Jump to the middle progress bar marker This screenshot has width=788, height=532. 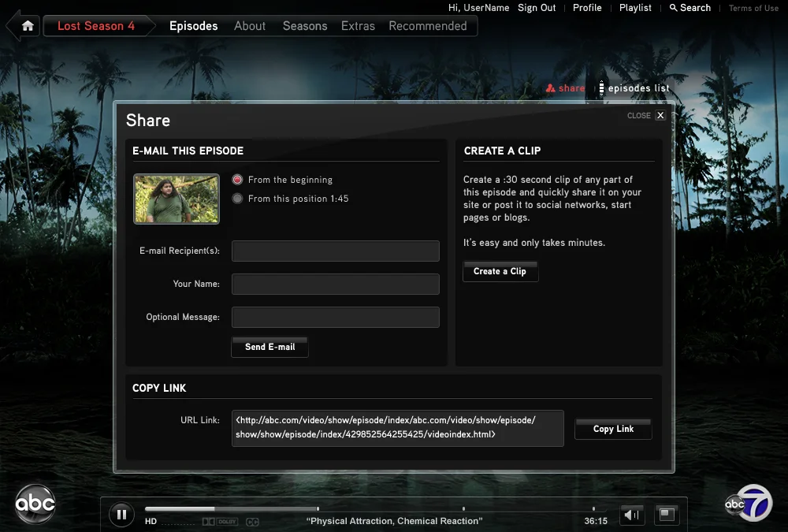[x=463, y=509]
